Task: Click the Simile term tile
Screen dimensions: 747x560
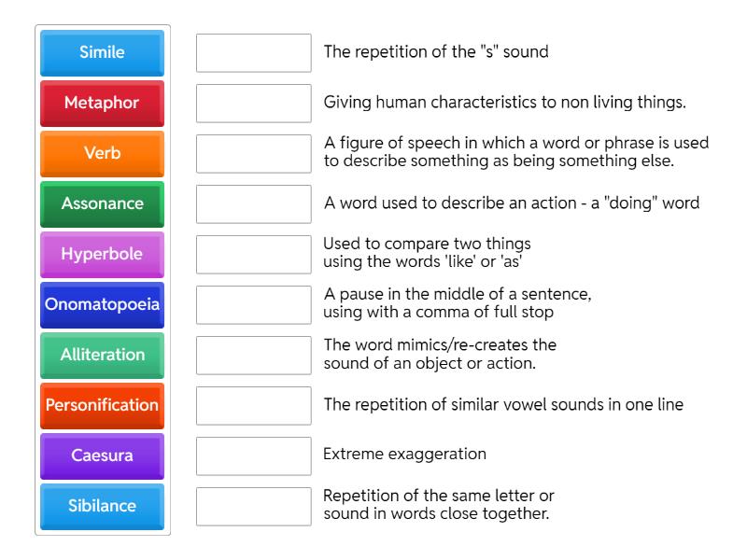Action: (103, 52)
